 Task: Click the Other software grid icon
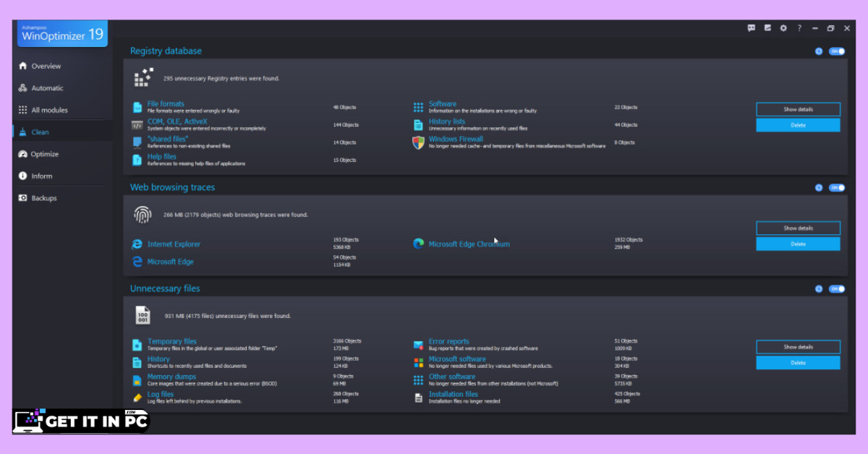coord(418,380)
